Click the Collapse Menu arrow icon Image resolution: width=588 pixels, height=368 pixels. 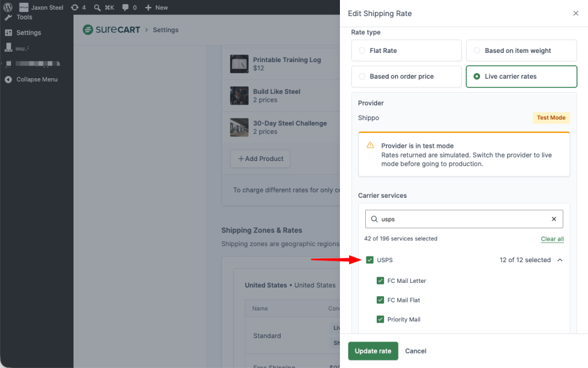pos(8,79)
